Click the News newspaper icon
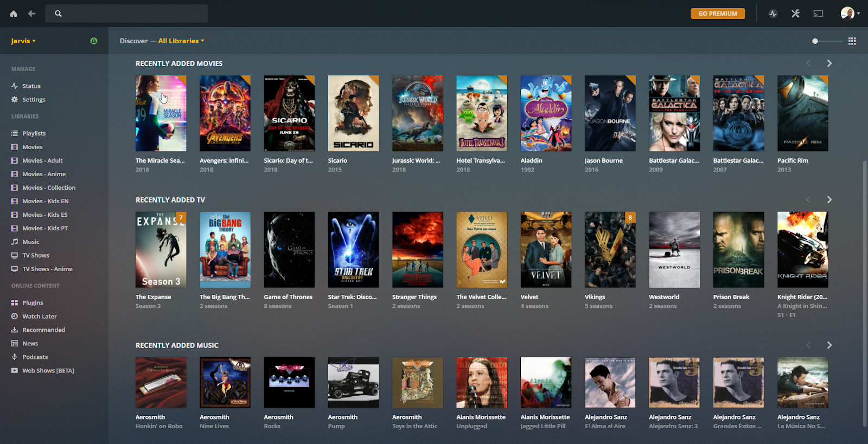Image resolution: width=868 pixels, height=444 pixels. tap(15, 343)
